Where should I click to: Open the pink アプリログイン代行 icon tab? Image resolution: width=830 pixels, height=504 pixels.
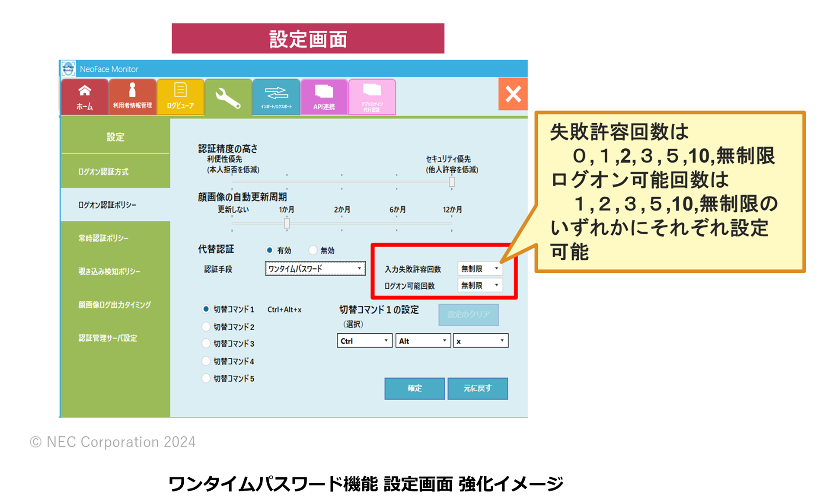coord(372,97)
